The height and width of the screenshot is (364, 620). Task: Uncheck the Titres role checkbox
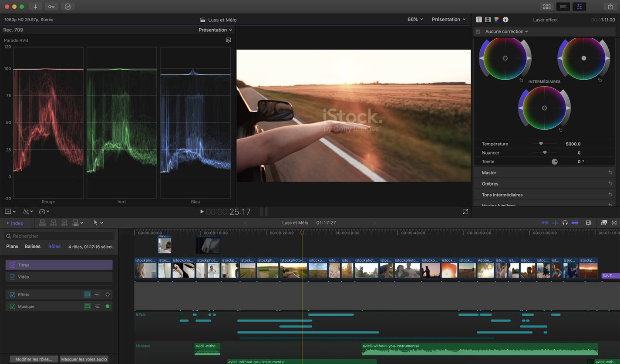tap(13, 265)
